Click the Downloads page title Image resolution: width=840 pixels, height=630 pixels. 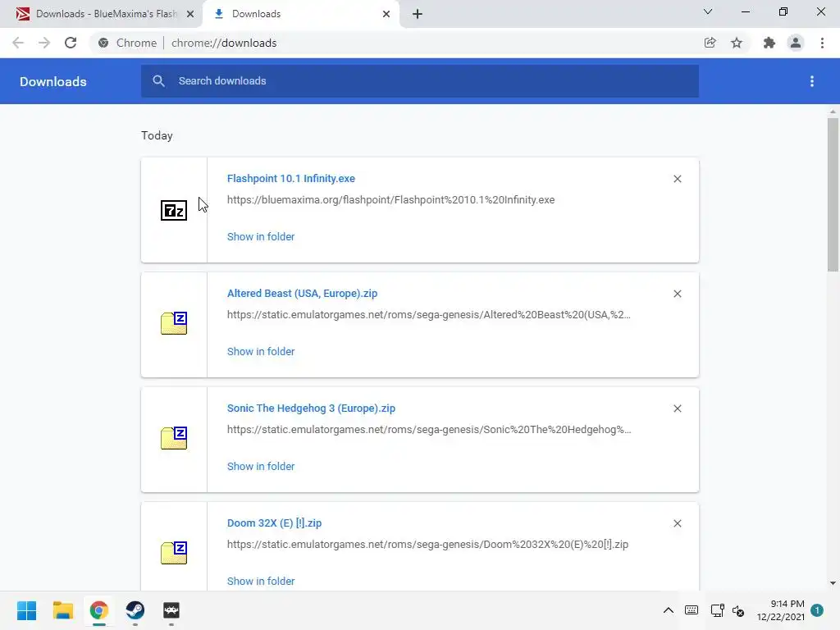(53, 81)
